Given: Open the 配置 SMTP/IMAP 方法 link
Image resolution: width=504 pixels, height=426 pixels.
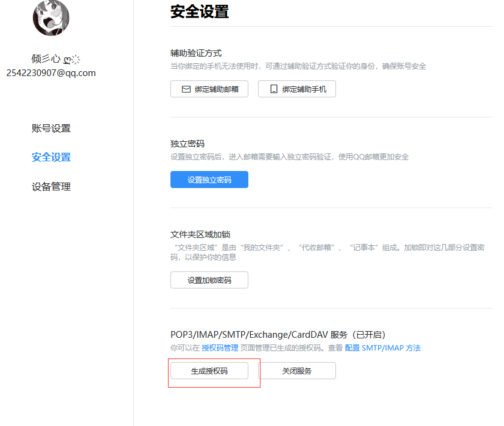Looking at the screenshot, I should coord(382,348).
